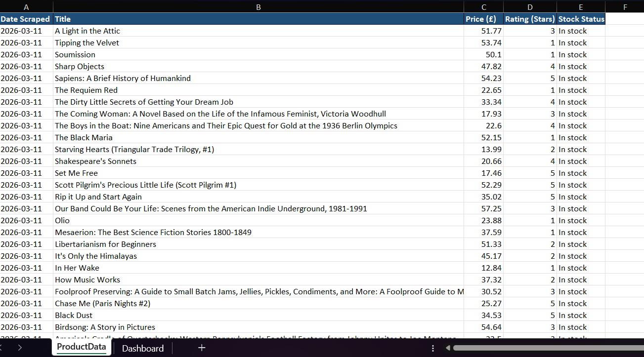
Task: Select column E header
Action: 581,7
